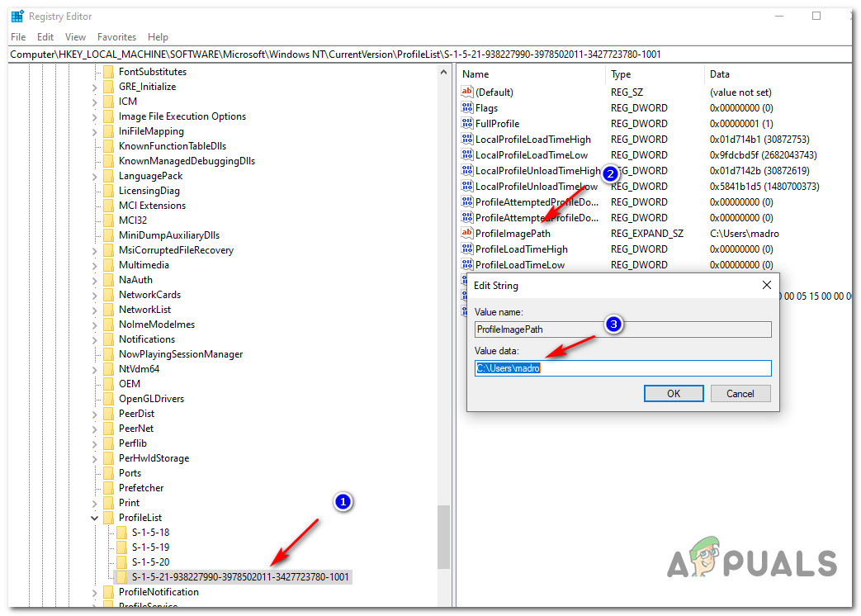Click the ProfileLoadTimeHigh value icon

coord(466,249)
